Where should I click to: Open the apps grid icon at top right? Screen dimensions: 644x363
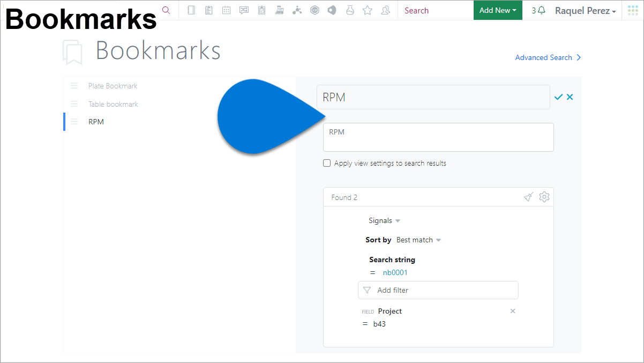pos(633,10)
